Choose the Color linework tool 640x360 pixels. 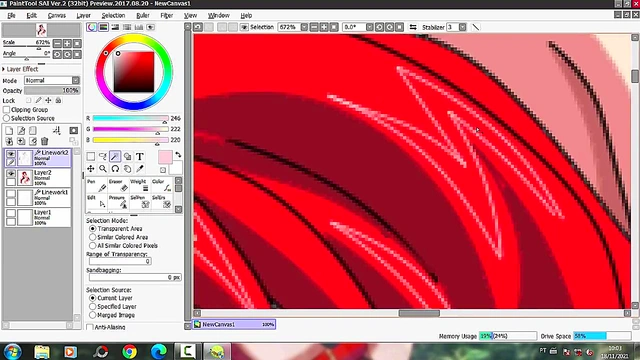coord(162,185)
